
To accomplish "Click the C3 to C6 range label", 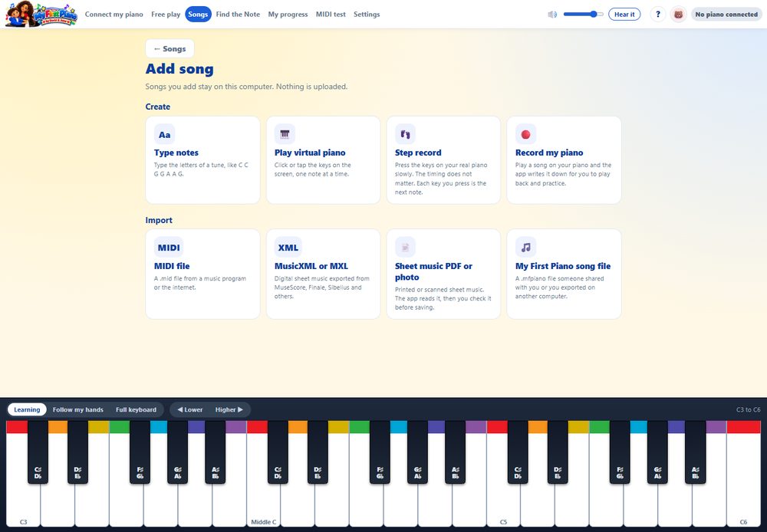I will pos(748,410).
